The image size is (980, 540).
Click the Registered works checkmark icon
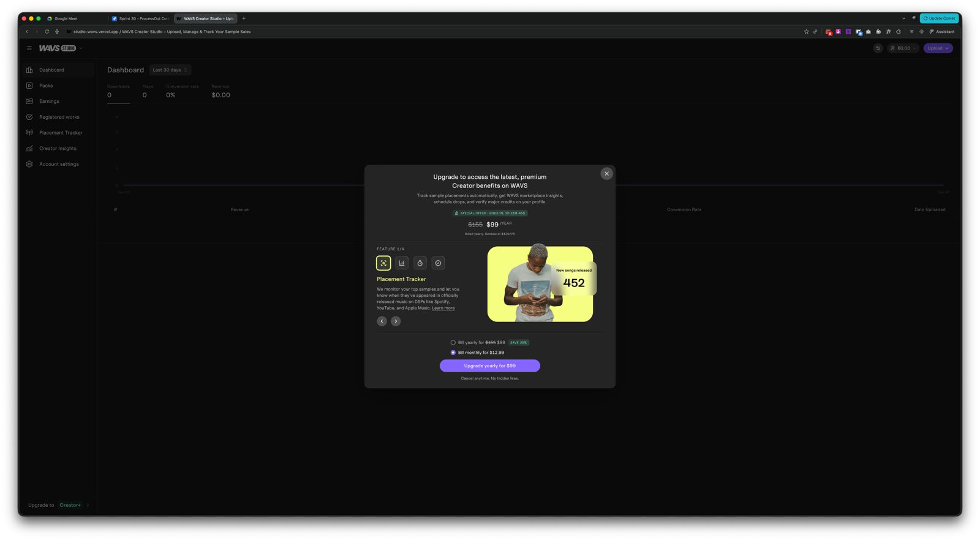[x=29, y=117]
